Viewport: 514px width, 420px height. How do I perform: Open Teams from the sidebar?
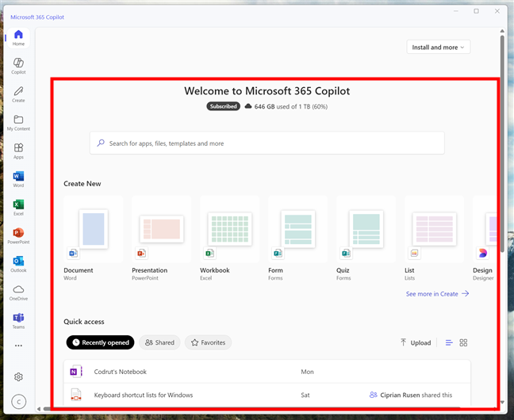point(18,321)
